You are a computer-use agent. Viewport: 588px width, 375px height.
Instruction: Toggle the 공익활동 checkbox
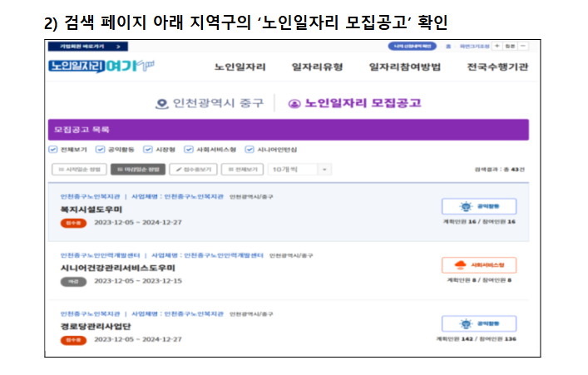coord(100,149)
